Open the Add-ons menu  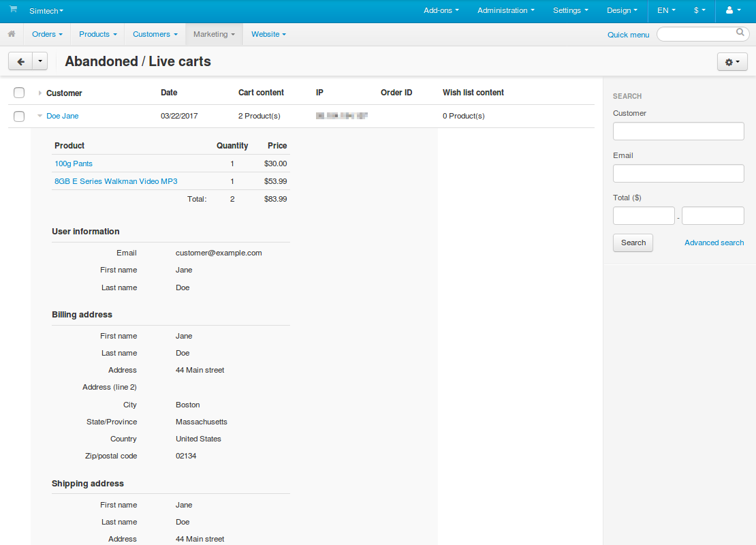[441, 10]
